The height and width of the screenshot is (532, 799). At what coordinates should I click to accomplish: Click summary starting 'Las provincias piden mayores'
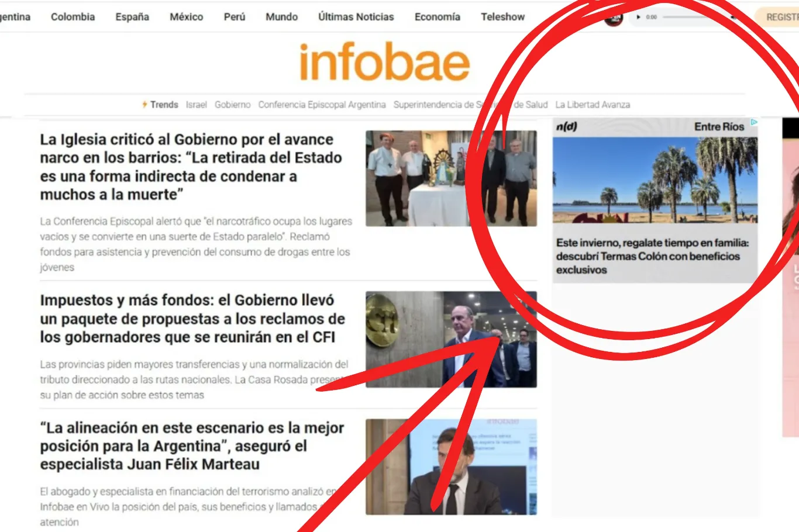pyautogui.click(x=194, y=379)
